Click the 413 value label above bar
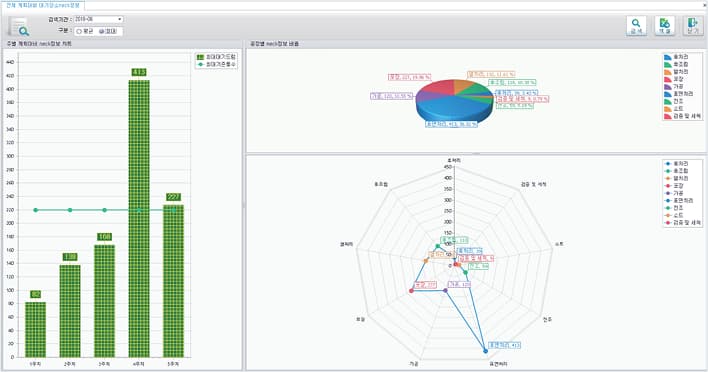 (x=139, y=72)
